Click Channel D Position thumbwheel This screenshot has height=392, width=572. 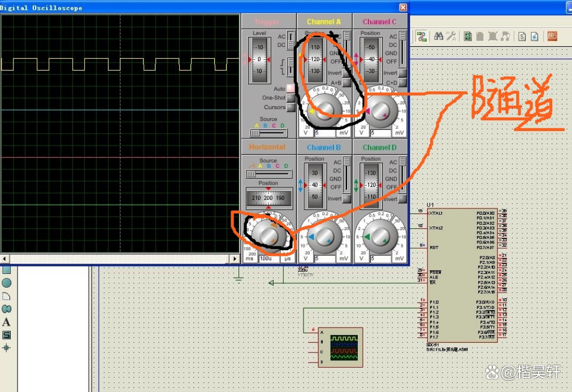(x=371, y=185)
